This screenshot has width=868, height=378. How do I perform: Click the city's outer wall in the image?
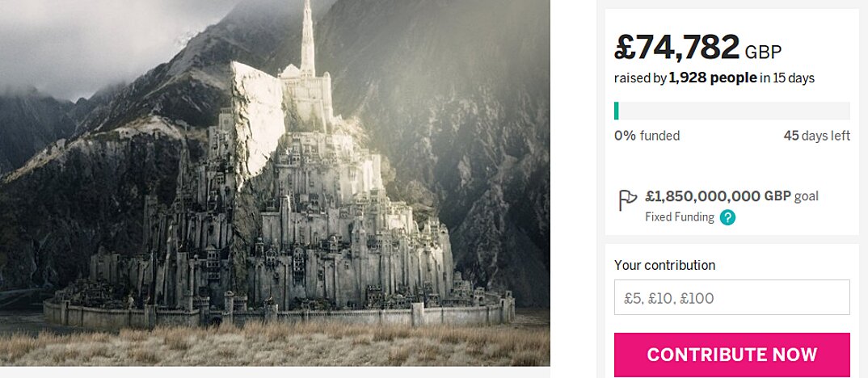pyautogui.click(x=276, y=316)
